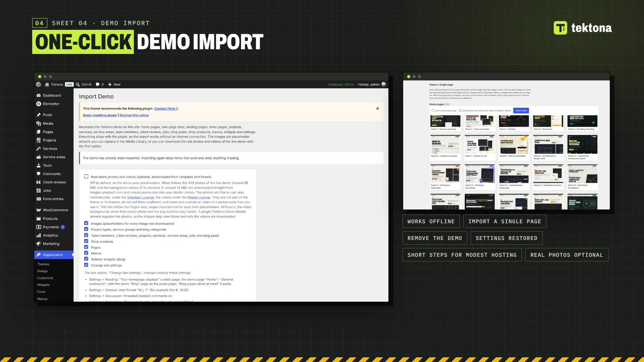Select the Appearance menu item
The image size is (644, 362).
click(x=54, y=255)
